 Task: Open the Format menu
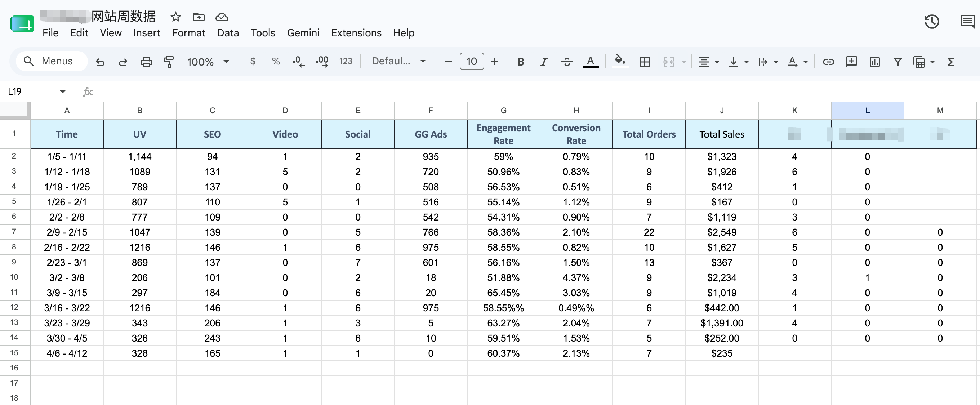pyautogui.click(x=188, y=33)
